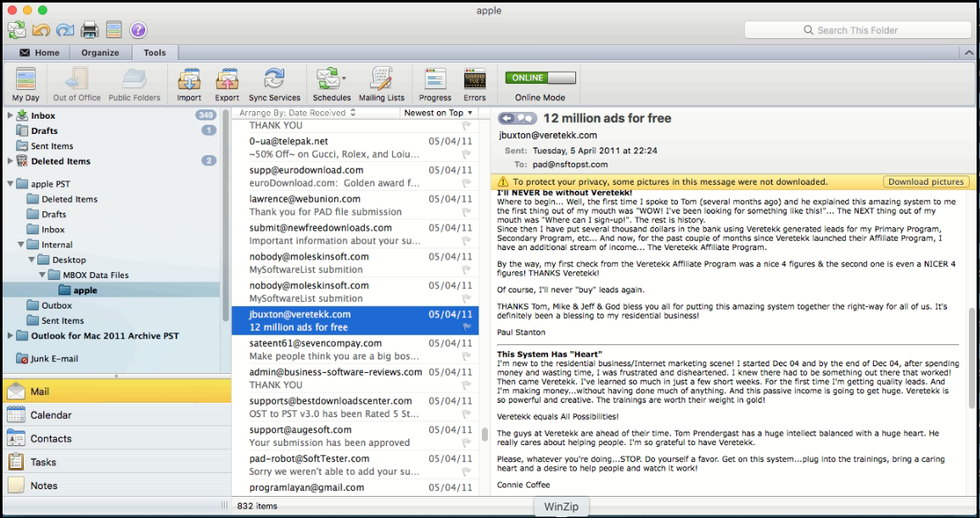Expand the Inbox folder triangle
980x518 pixels.
coord(10,115)
